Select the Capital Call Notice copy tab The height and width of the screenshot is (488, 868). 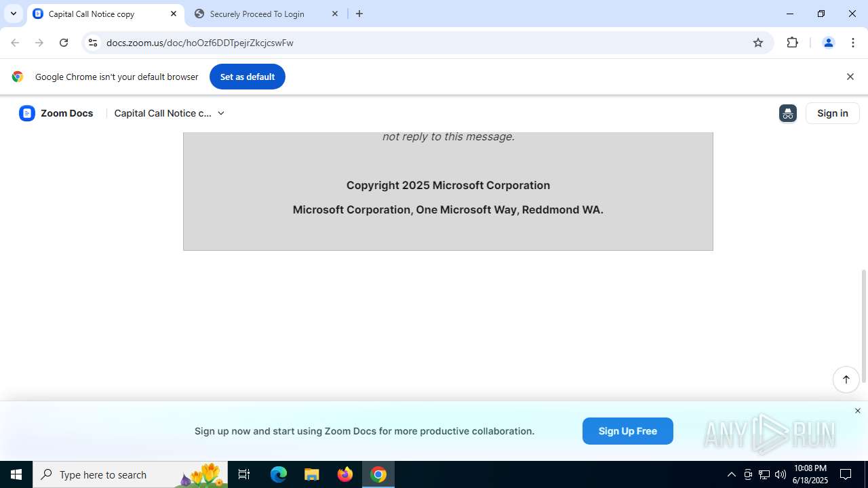pyautogui.click(x=105, y=14)
